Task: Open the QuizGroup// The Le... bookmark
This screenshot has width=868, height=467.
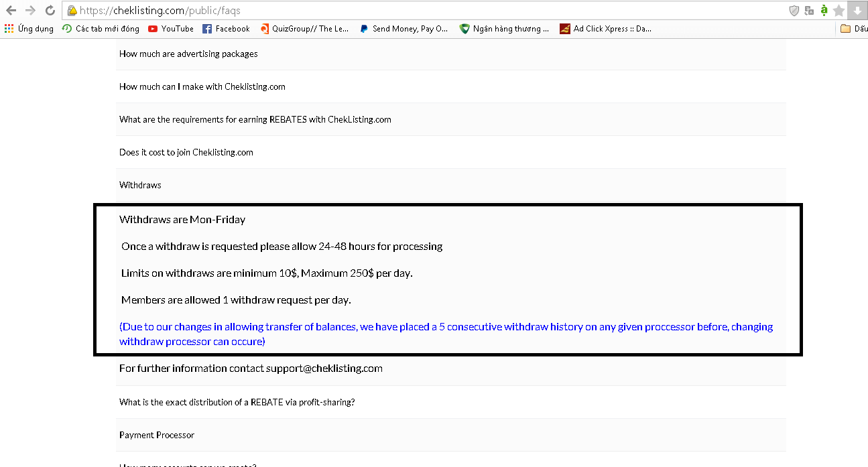Action: pyautogui.click(x=304, y=29)
